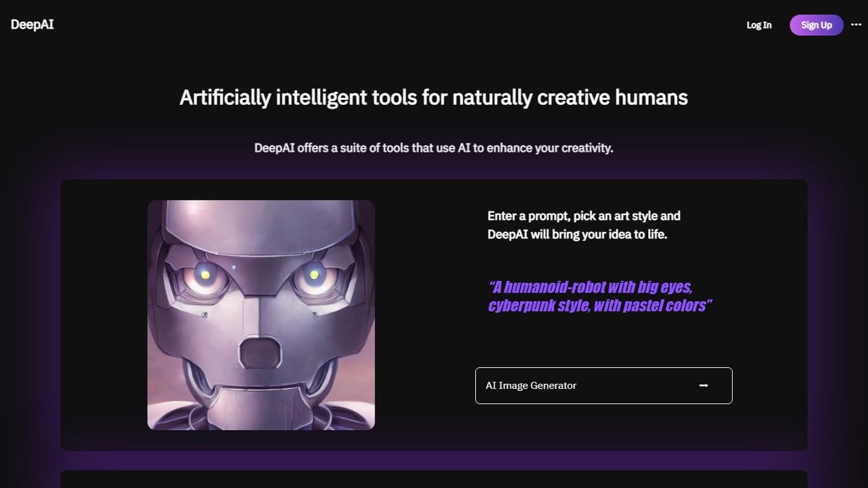Viewport: 868px width, 488px height.
Task: Open the AI Image Generator tool
Action: (603, 386)
